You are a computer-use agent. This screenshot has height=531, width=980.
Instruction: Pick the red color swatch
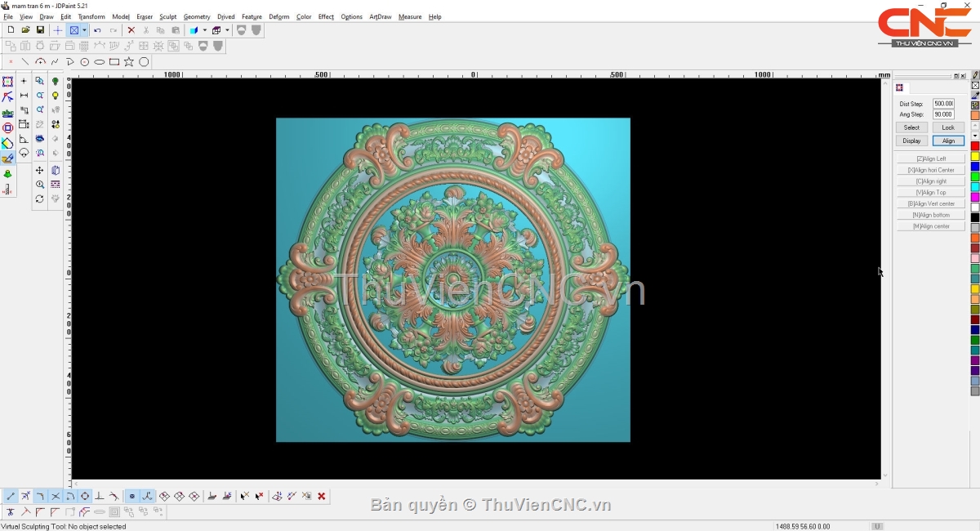(975, 146)
